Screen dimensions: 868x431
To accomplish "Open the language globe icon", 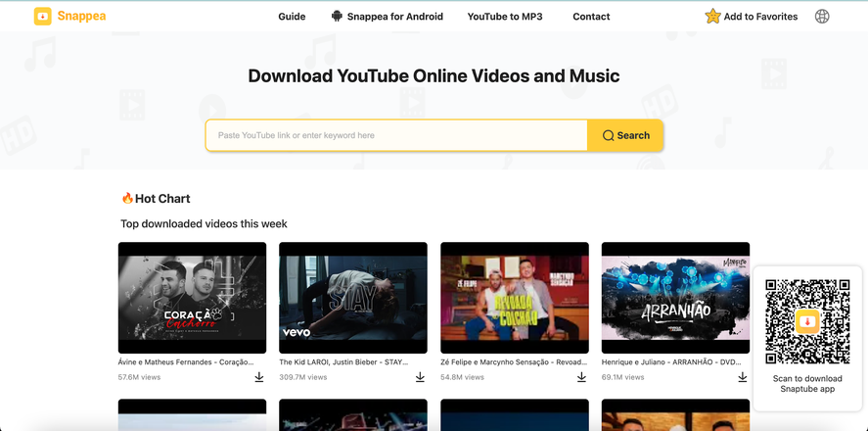I will 822,16.
